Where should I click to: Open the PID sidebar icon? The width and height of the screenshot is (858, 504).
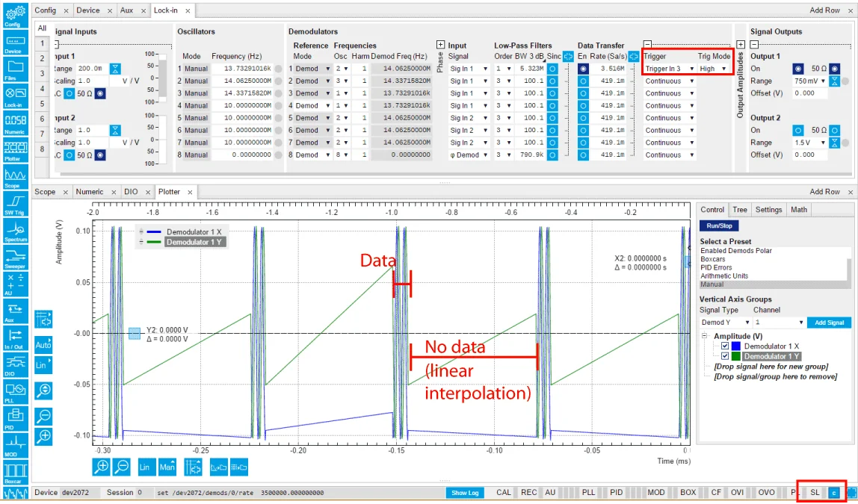coord(15,417)
